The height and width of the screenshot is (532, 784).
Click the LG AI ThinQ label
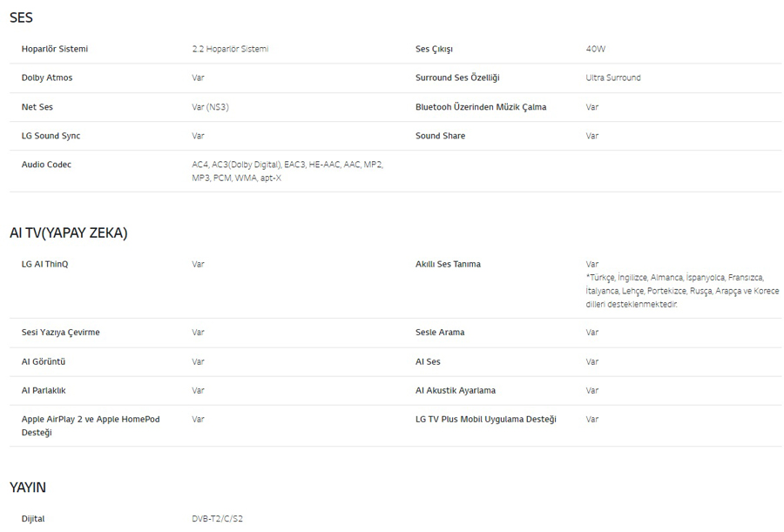coord(44,264)
